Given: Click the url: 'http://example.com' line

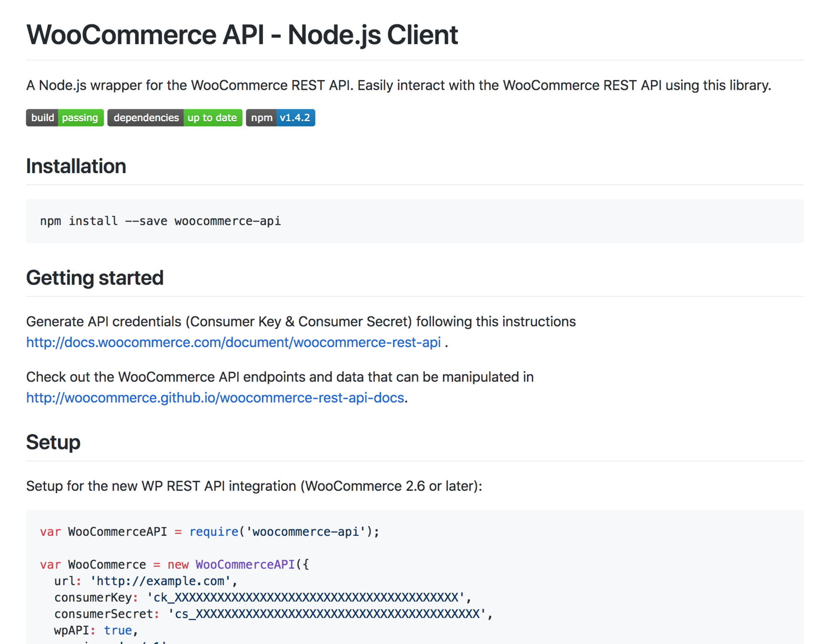Looking at the screenshot, I should (x=146, y=581).
